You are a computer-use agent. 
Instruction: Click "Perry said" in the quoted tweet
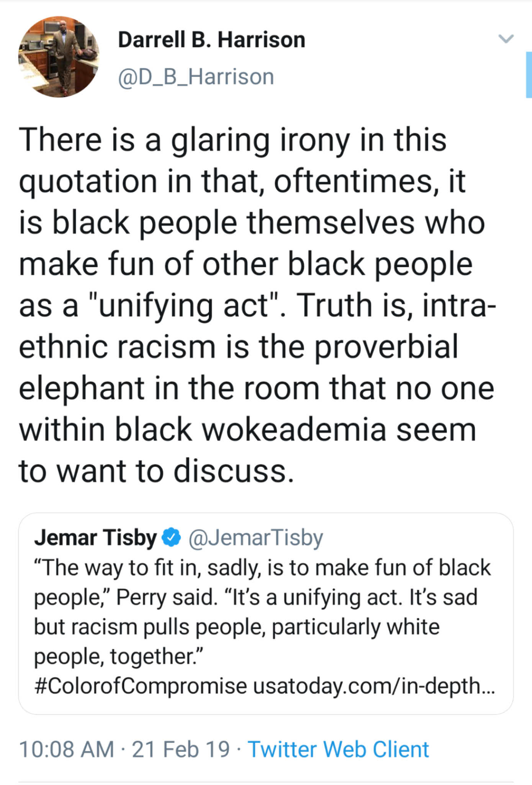[x=166, y=597]
